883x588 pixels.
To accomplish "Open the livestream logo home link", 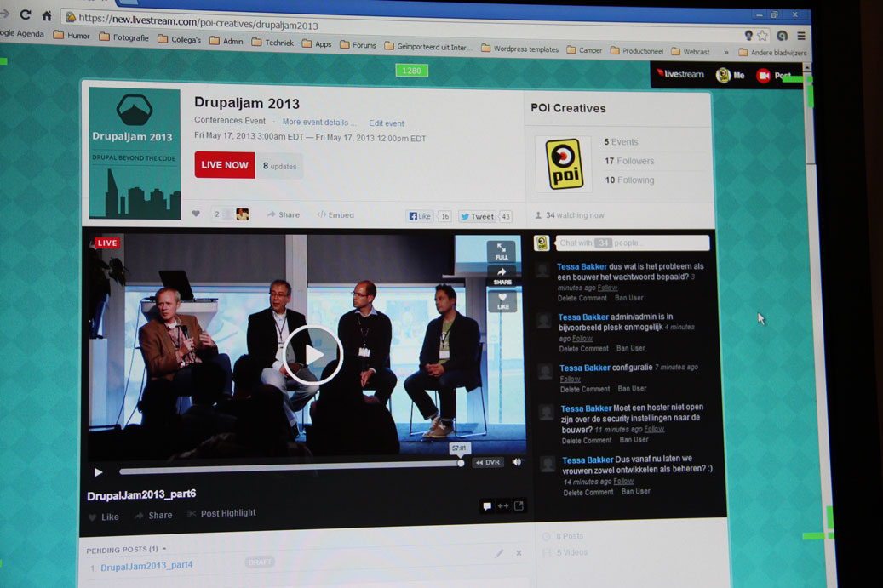I will 680,74.
